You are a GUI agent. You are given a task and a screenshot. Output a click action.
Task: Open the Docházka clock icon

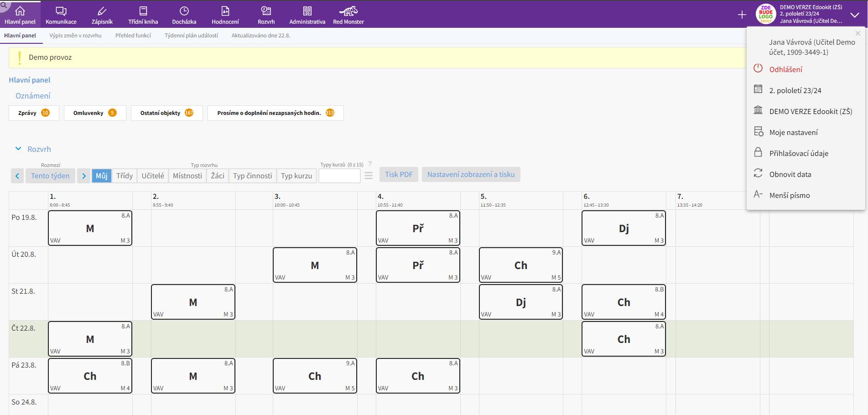[x=184, y=11]
